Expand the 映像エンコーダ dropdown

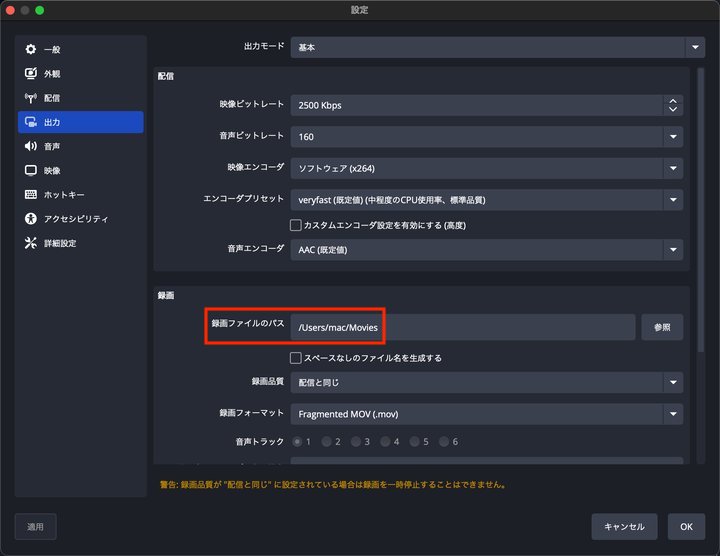coord(487,167)
